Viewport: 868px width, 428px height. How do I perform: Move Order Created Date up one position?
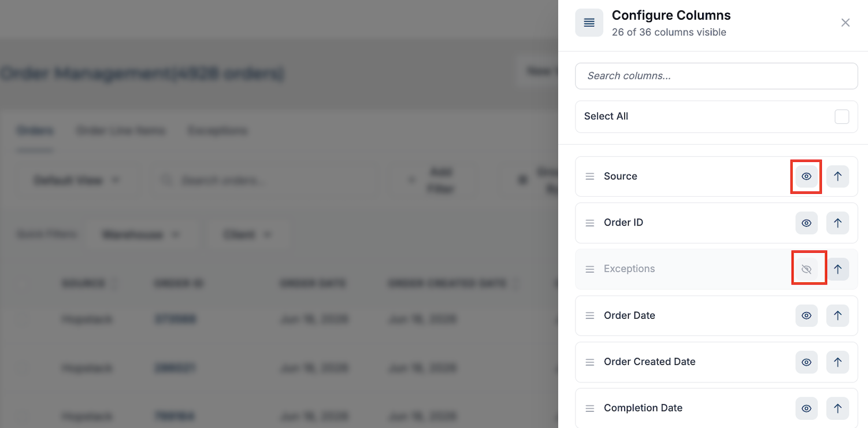point(837,362)
